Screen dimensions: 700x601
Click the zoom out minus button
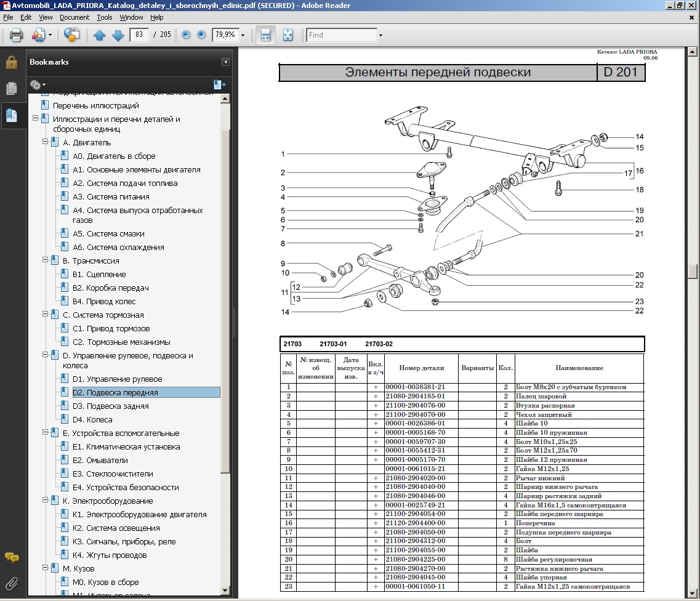click(187, 35)
